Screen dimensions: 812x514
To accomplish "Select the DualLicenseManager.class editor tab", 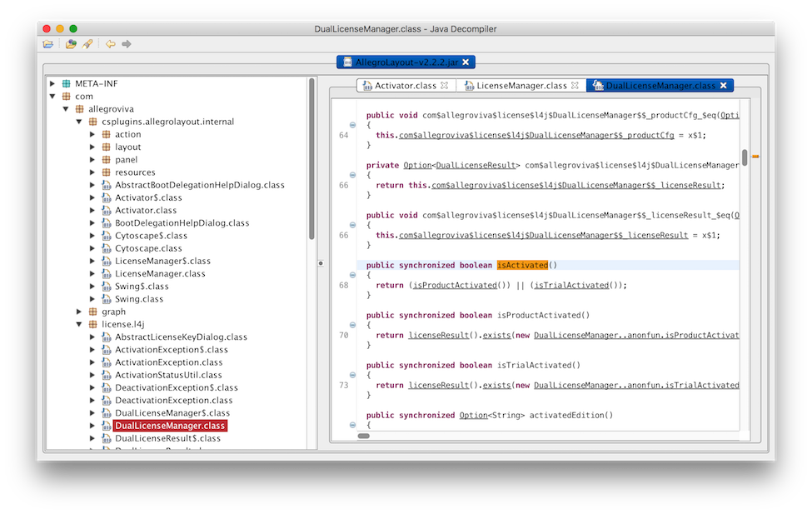I will coord(660,86).
